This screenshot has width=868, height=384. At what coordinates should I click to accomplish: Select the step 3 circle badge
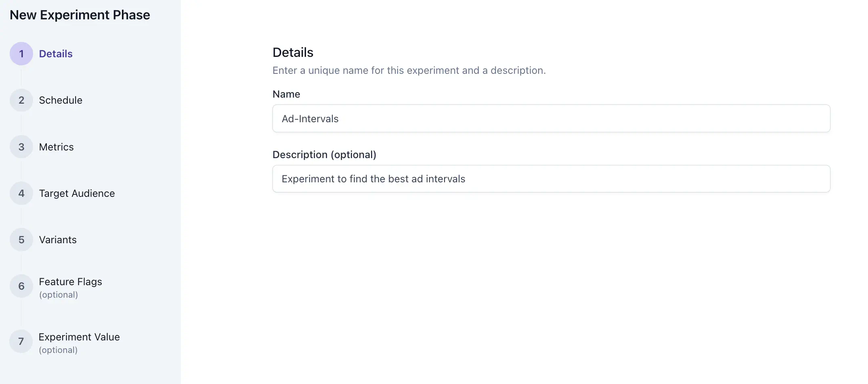21,147
